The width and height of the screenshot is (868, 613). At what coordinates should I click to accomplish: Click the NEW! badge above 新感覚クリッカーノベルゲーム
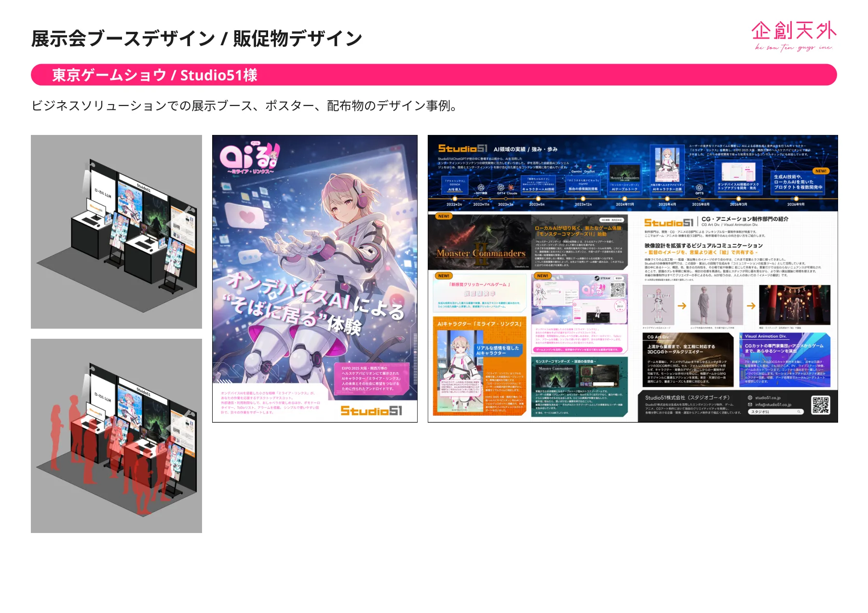[x=444, y=276]
